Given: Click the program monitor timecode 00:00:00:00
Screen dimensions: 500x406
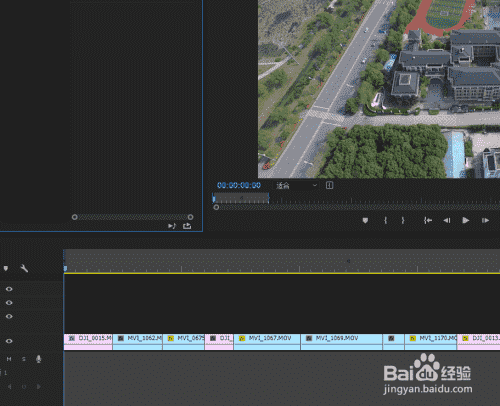Looking at the screenshot, I should point(239,185).
